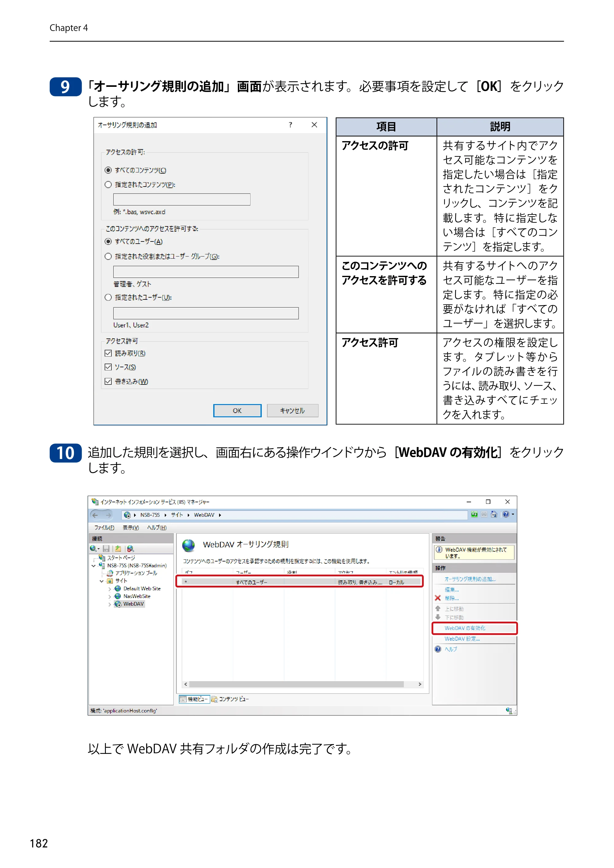Select the 指定されたコンテンツ radio button
The height and width of the screenshot is (868, 614).
coord(108,184)
